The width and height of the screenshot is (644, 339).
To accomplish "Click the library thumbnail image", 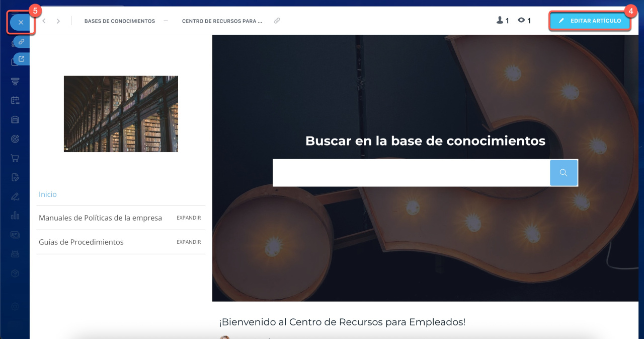I will (121, 114).
